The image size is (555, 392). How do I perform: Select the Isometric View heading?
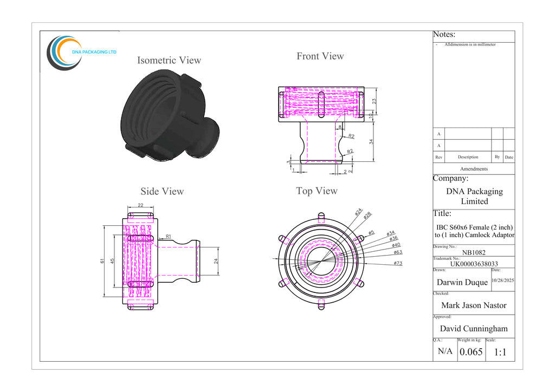pos(169,60)
